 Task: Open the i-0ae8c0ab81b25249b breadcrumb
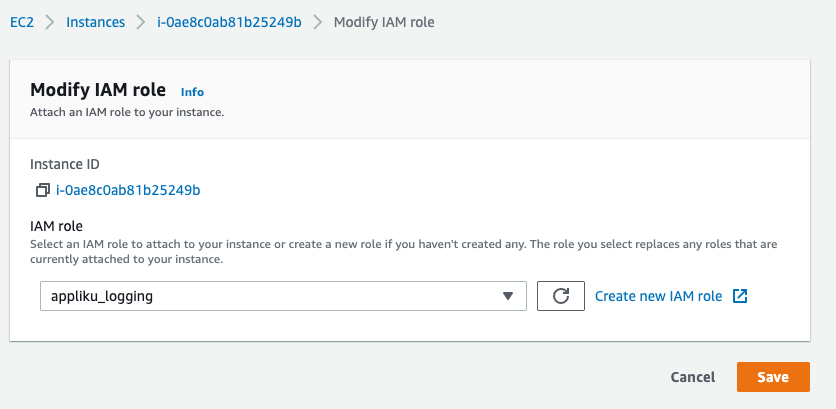pos(229,22)
